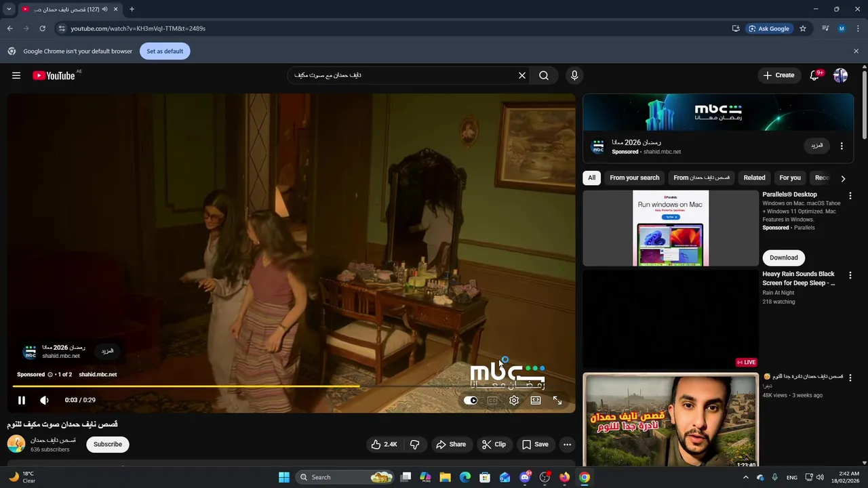Select the Related chip
The image size is (868, 488).
tap(754, 178)
